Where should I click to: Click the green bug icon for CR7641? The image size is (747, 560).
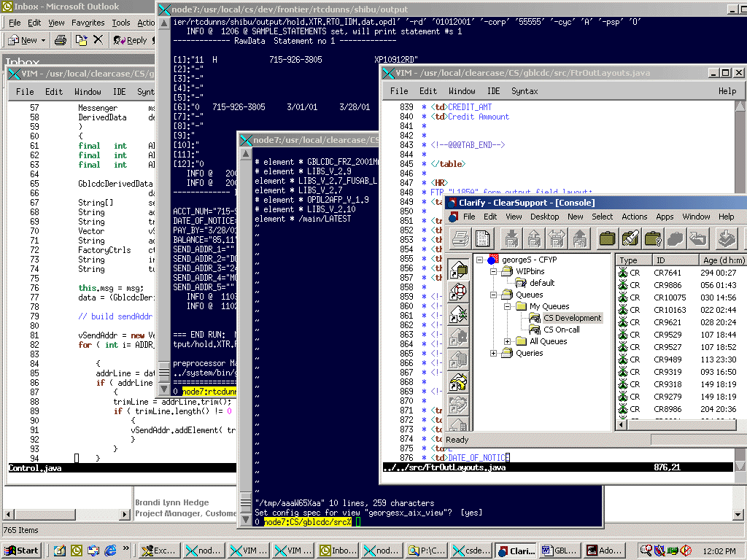[x=623, y=273]
